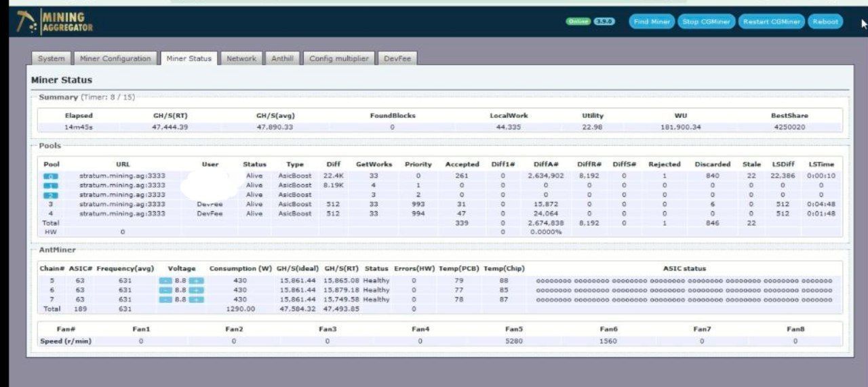
Task: Click the Summary timer text
Action: 108,98
